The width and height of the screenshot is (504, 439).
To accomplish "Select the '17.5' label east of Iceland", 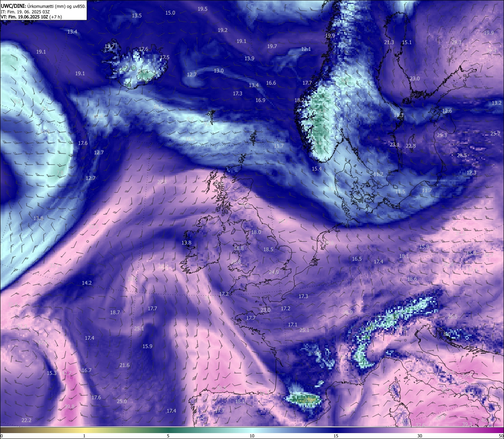I will pyautogui.click(x=164, y=57).
